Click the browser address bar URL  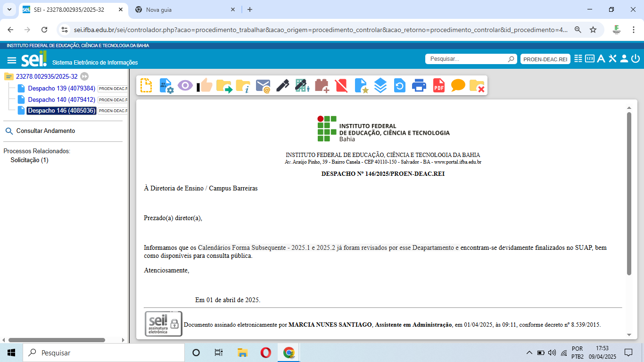coord(321,30)
